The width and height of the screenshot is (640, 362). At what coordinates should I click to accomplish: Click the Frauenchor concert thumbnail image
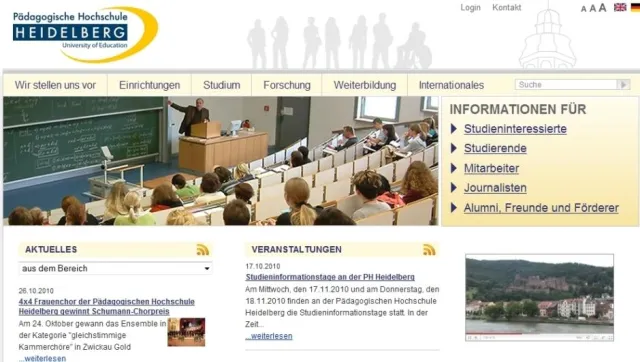click(x=186, y=332)
